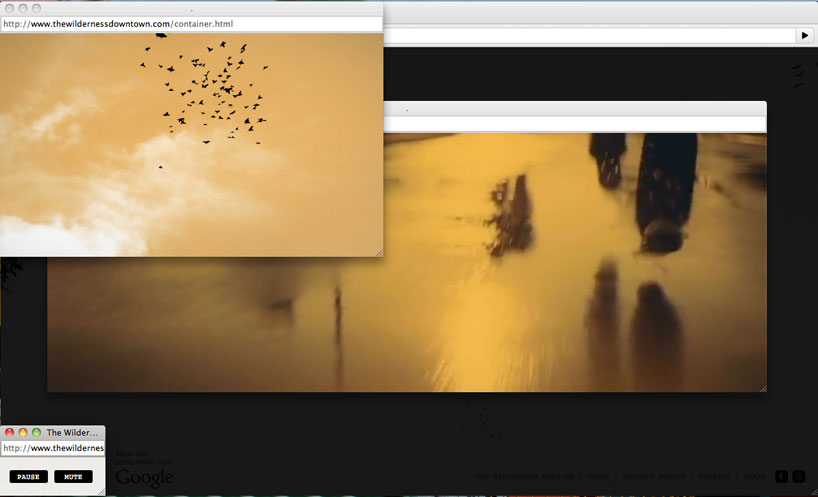The height and width of the screenshot is (497, 818).
Task: Grab resize handle of birds window
Action: [x=379, y=252]
